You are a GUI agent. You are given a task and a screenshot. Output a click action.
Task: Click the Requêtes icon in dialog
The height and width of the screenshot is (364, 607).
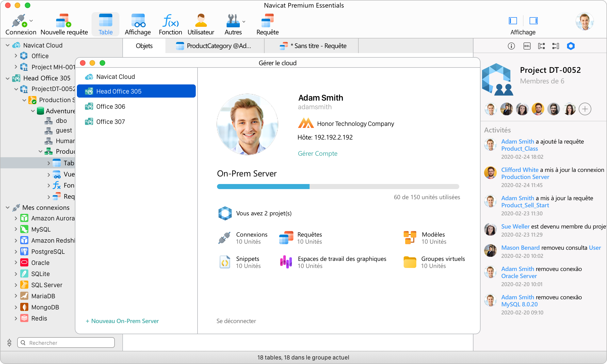(286, 238)
